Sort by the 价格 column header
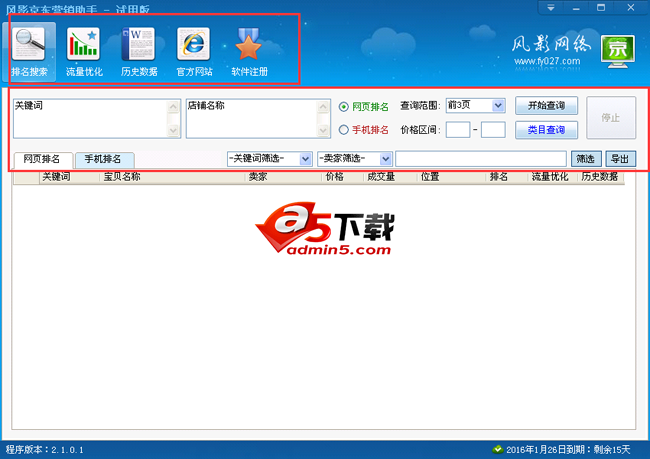Viewport: 650px width, 459px height. [342, 177]
